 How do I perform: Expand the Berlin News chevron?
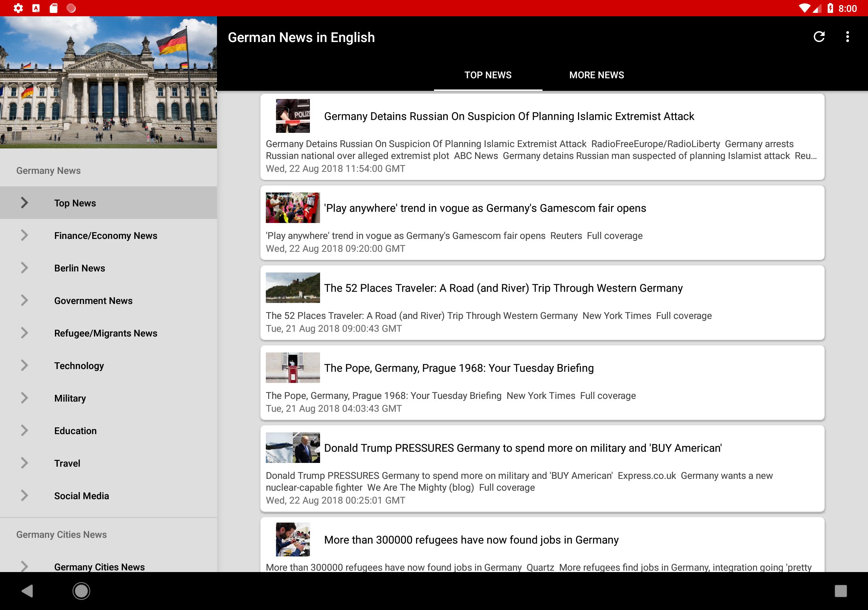coord(24,268)
